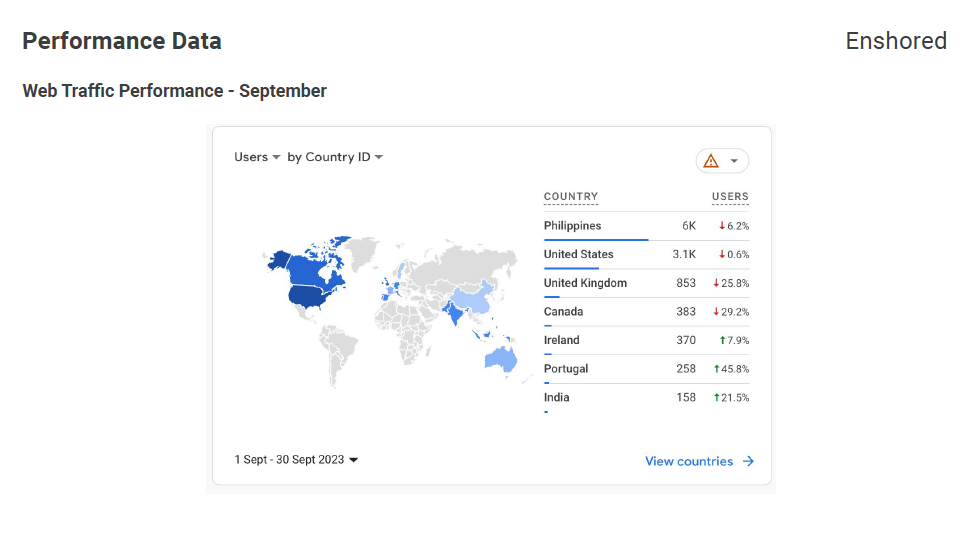Click Australia on the world map

click(500, 359)
